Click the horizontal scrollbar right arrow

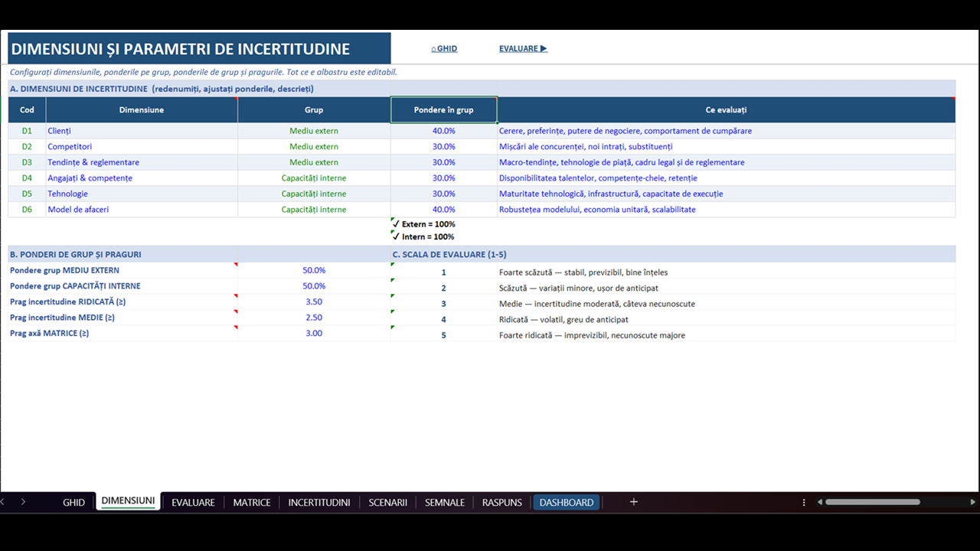(973, 502)
